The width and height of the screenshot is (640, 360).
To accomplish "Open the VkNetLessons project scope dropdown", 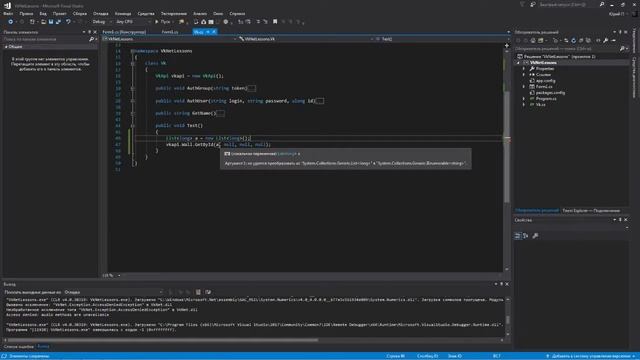I will (169, 39).
